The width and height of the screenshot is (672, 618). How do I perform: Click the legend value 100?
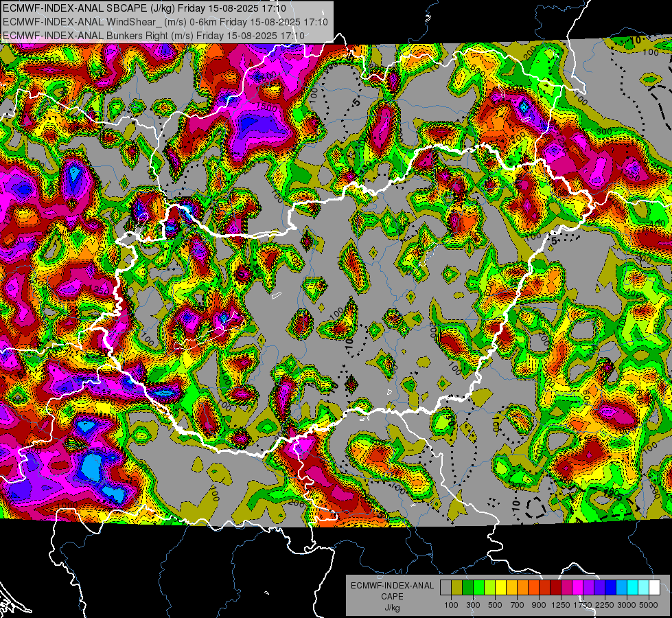coord(451,605)
